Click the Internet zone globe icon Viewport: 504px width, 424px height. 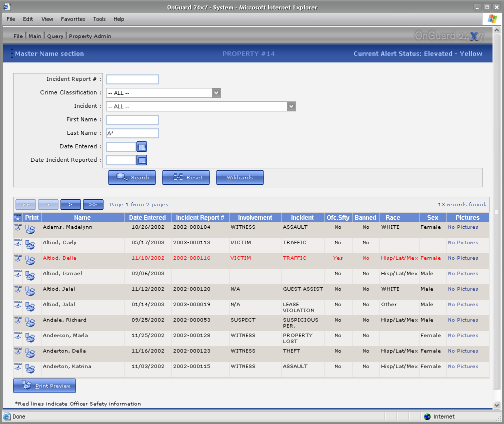click(x=427, y=417)
